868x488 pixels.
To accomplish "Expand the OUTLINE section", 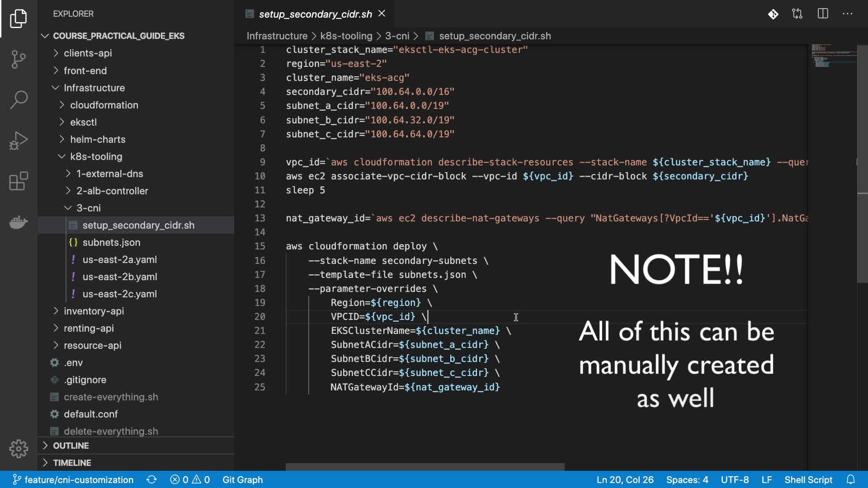I will (71, 446).
